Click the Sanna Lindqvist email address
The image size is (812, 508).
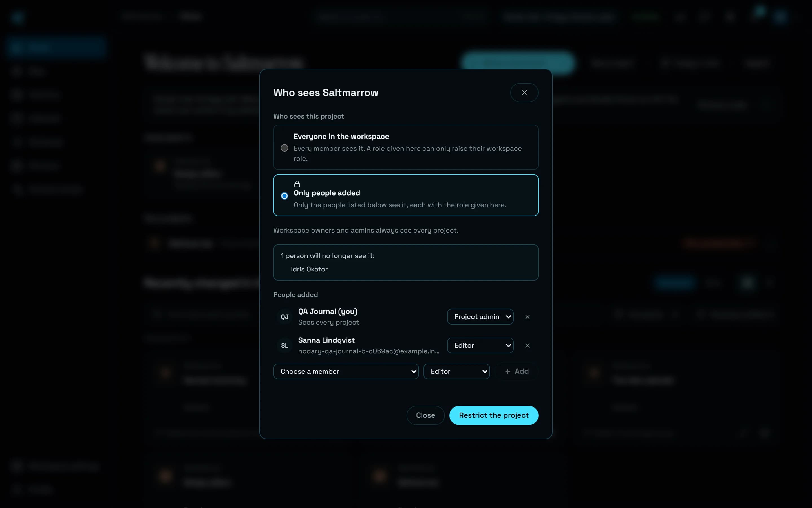(x=369, y=351)
